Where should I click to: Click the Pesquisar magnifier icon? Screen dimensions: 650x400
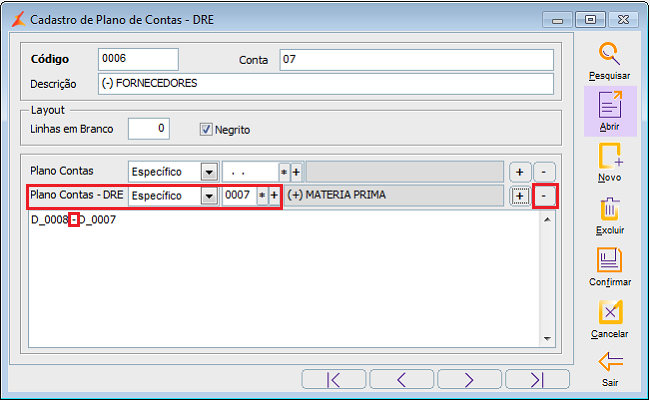[x=609, y=54]
